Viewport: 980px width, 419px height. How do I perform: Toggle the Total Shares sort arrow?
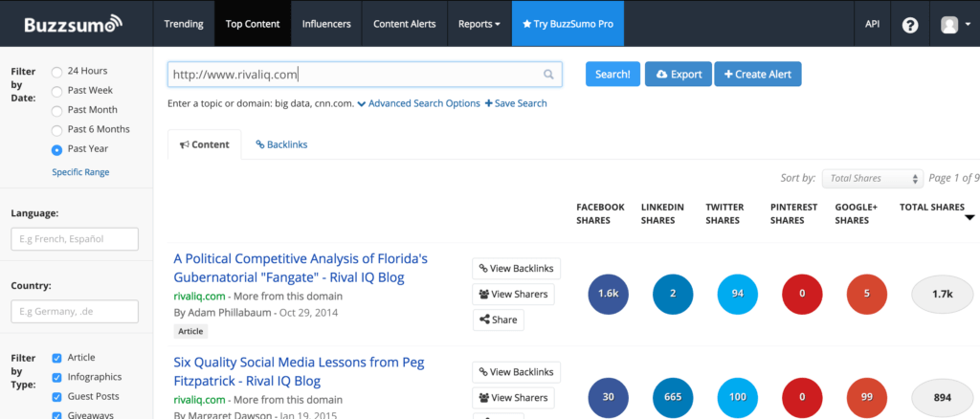pyautogui.click(x=969, y=218)
